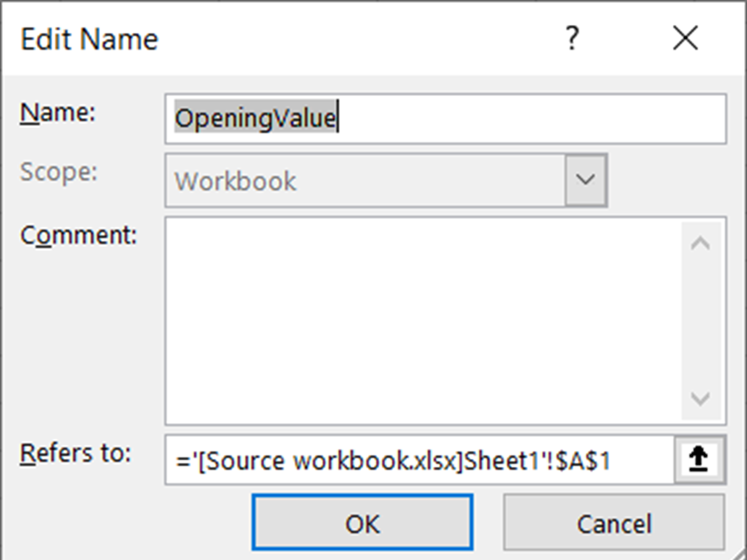The image size is (747, 560).
Task: Click the Edit Name title bar
Action: pyautogui.click(x=327, y=38)
